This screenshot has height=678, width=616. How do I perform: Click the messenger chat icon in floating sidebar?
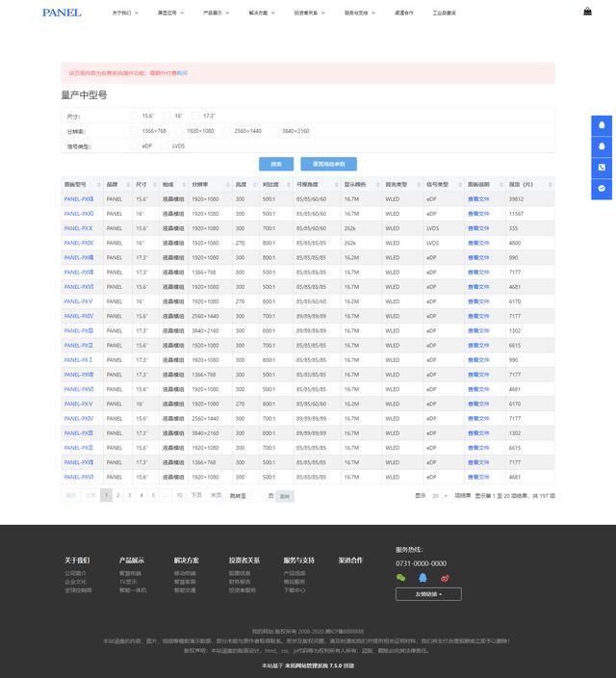pyautogui.click(x=602, y=189)
